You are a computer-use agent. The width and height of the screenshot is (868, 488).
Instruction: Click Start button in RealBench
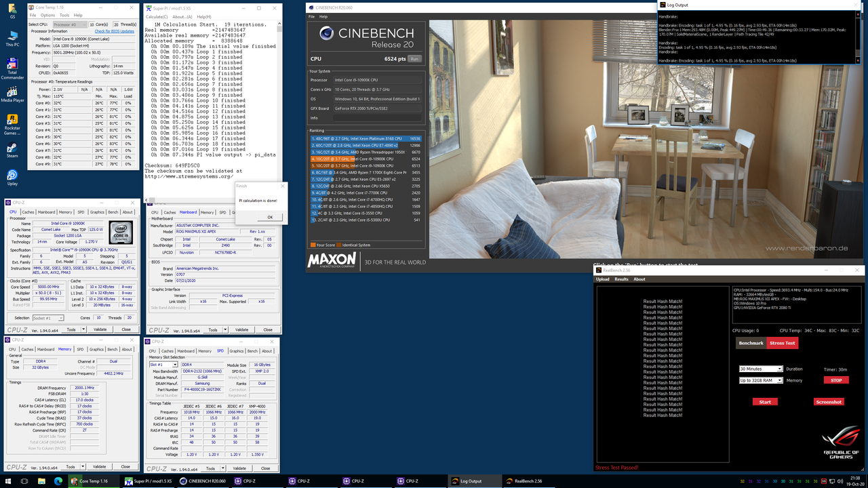coord(765,402)
